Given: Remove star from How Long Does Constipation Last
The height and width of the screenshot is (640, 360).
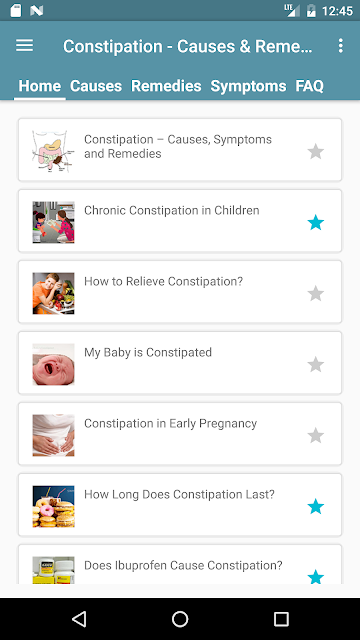Looking at the screenshot, I should (316, 507).
